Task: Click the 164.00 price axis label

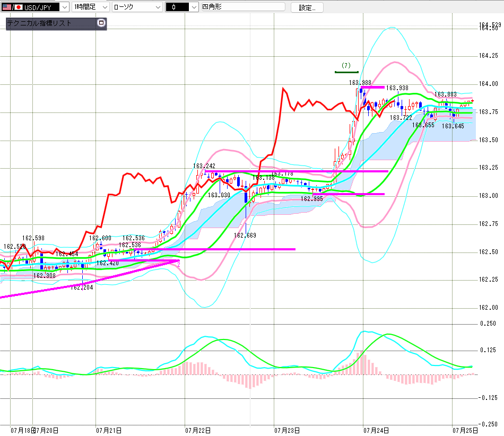Action: point(489,84)
